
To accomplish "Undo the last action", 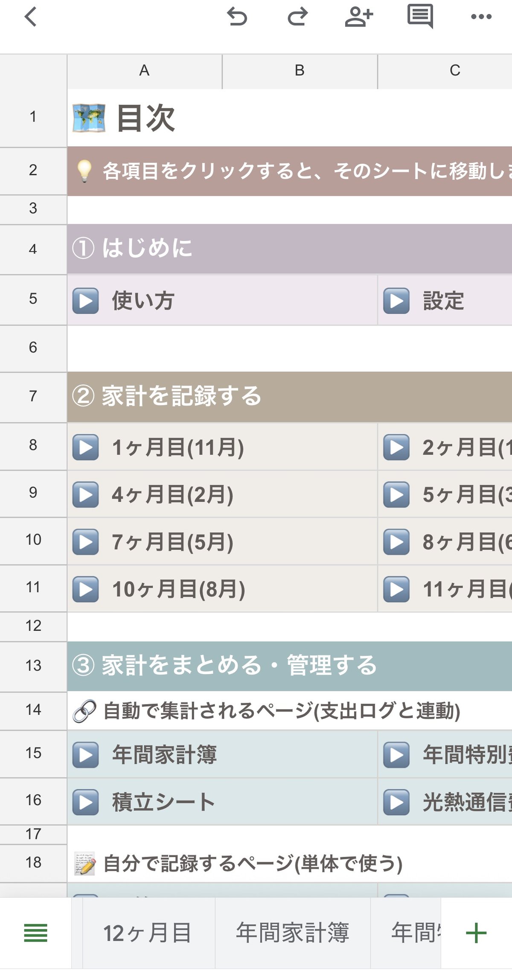I will click(237, 17).
